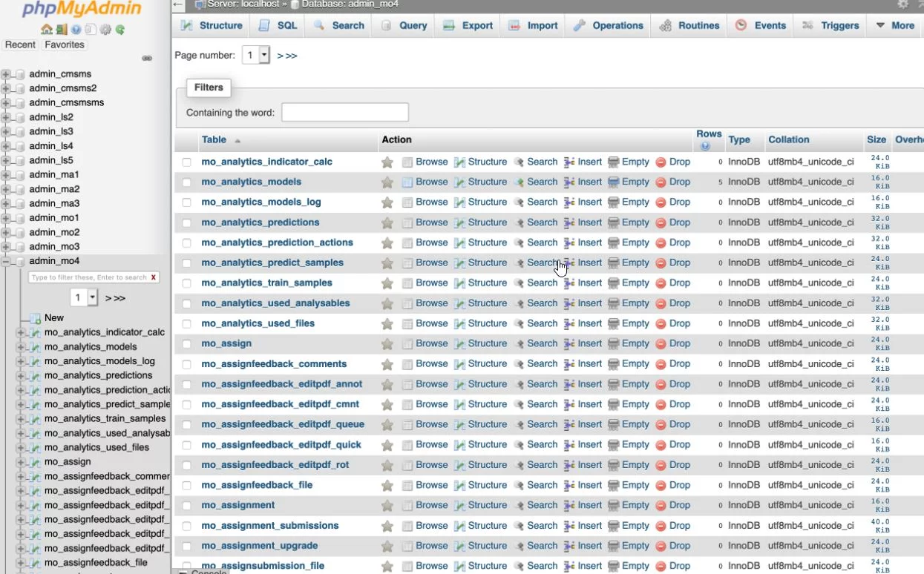Check the mo_analytics_predictions row

tap(186, 223)
